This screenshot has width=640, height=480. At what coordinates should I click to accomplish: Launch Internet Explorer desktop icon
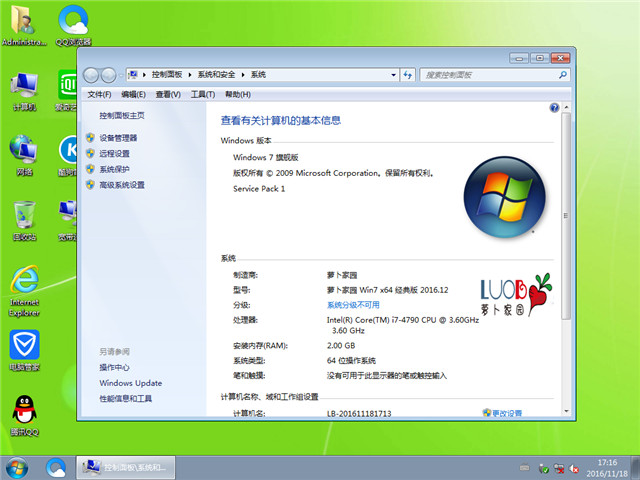pos(24,291)
